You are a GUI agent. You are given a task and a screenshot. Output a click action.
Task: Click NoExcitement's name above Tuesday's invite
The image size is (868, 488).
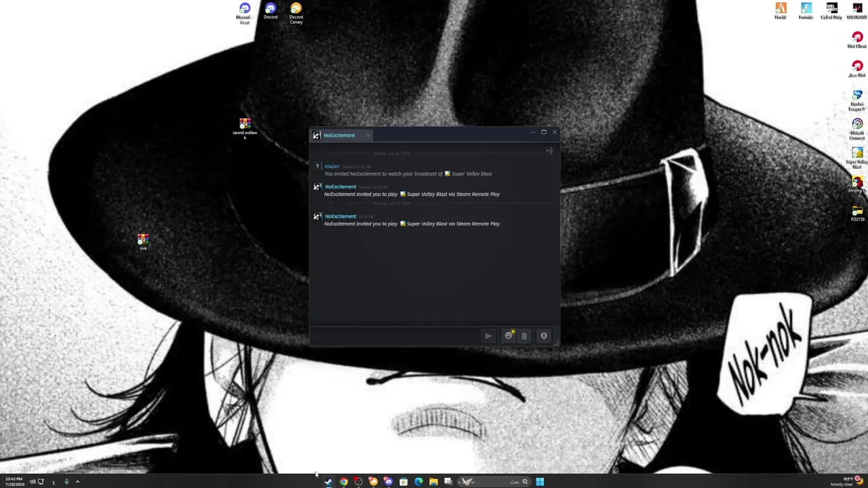point(340,186)
